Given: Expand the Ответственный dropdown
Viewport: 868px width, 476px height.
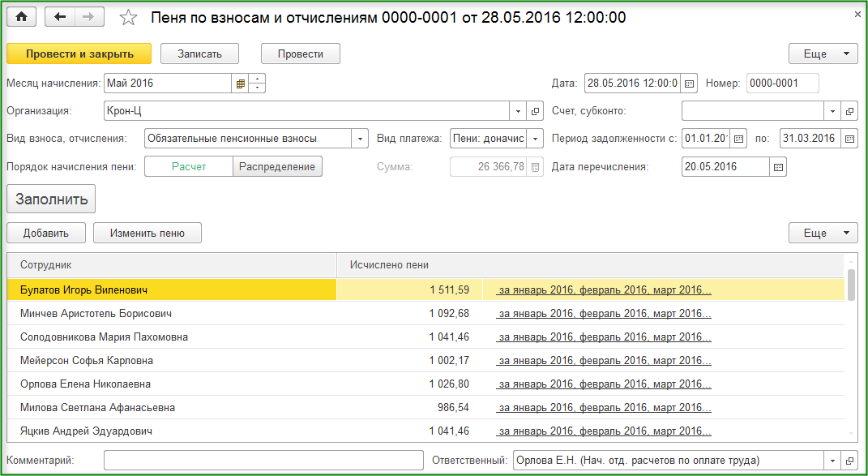Looking at the screenshot, I should point(832,460).
